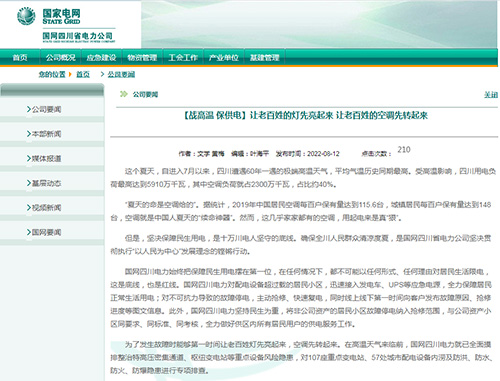Open 视频新闻 in the left sidebar
500x381 pixels.
(x=46, y=208)
